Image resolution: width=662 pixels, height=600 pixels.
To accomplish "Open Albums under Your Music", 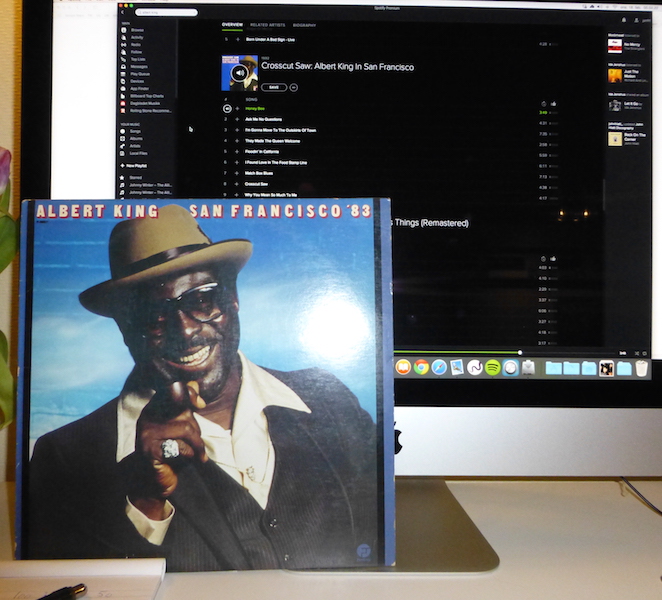I will [x=136, y=138].
